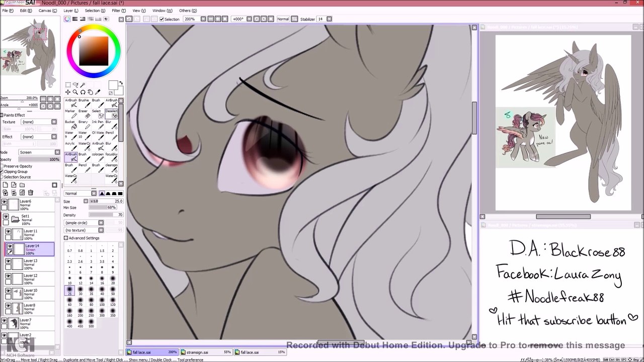The width and height of the screenshot is (644, 362).
Task: Select brush size 100 preset
Action: point(102,302)
